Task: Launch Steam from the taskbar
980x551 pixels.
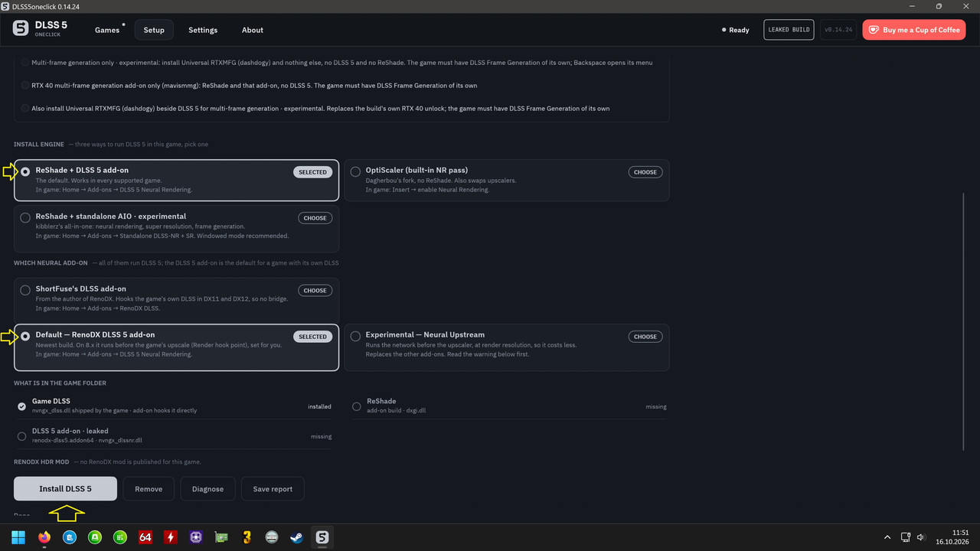Action: tap(296, 537)
